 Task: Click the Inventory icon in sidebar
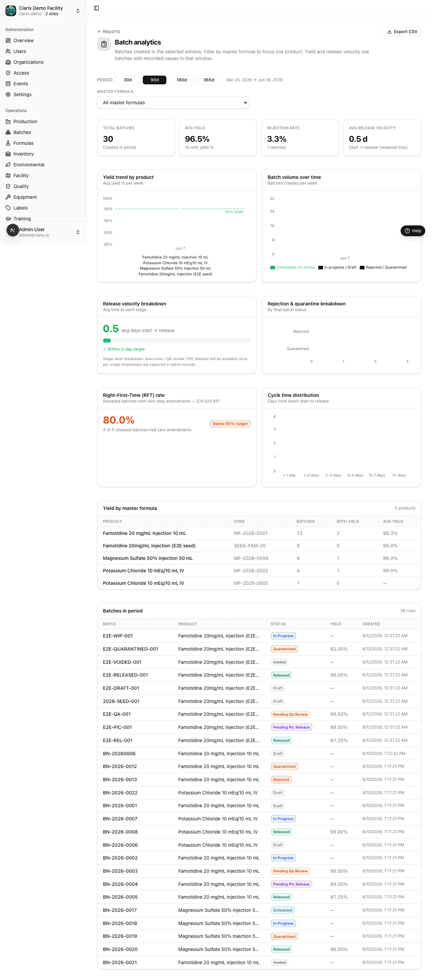coord(8,154)
